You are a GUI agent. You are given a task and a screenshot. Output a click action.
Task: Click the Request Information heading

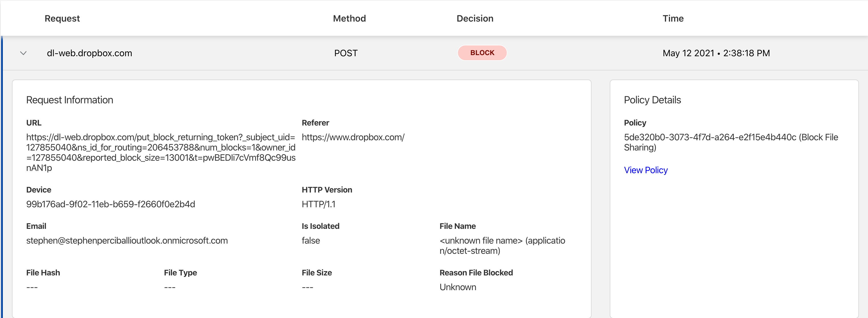coord(69,100)
